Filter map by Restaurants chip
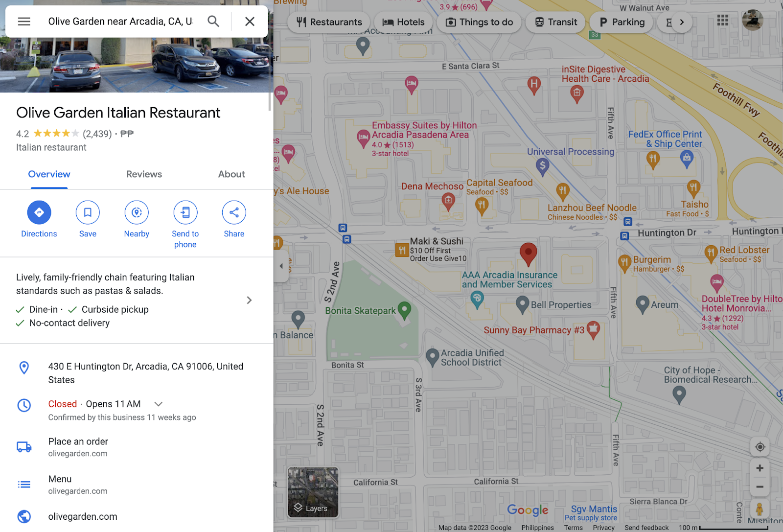Screen dimensions: 783x532 (329, 22)
